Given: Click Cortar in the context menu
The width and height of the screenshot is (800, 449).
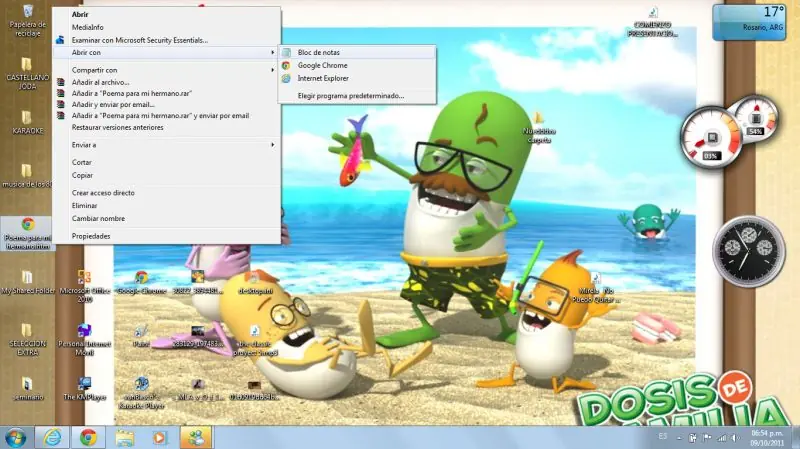Looking at the screenshot, I should click(x=166, y=162).
